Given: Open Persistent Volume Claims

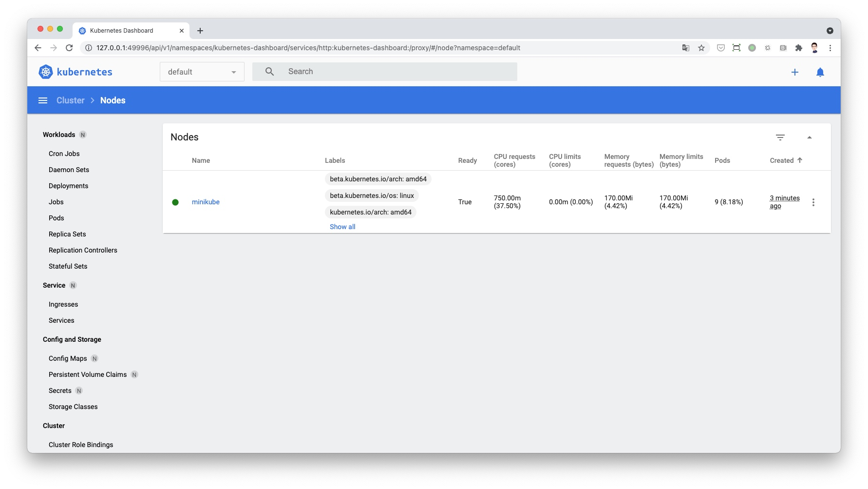Looking at the screenshot, I should [88, 374].
